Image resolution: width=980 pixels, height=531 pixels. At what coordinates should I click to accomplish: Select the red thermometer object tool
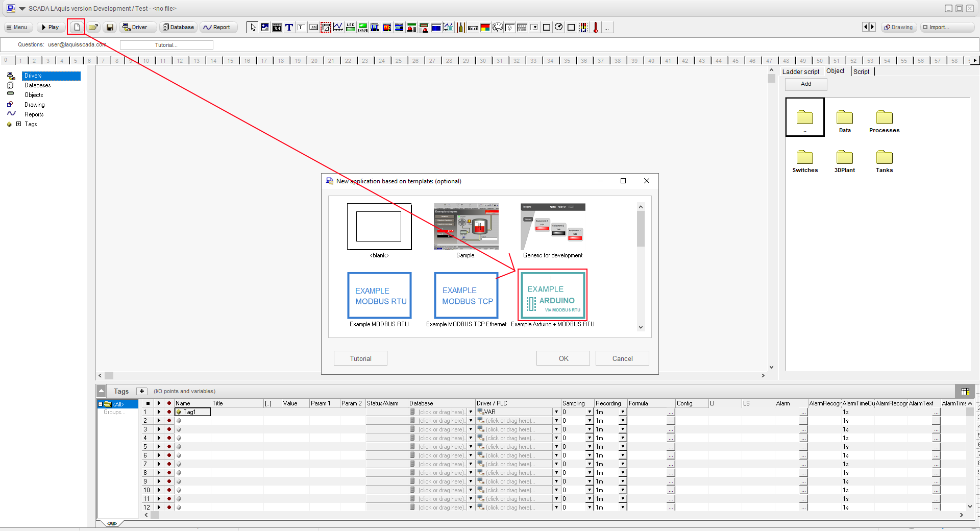coord(596,27)
